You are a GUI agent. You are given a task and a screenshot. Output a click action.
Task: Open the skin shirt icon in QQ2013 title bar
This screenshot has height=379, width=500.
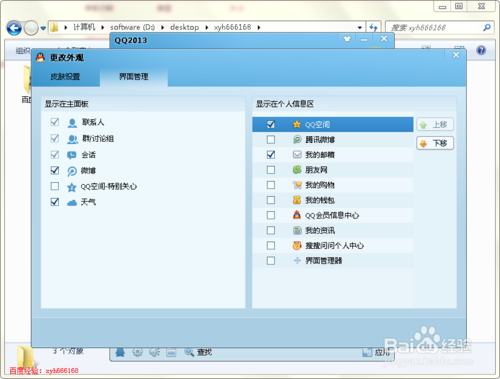(347, 39)
